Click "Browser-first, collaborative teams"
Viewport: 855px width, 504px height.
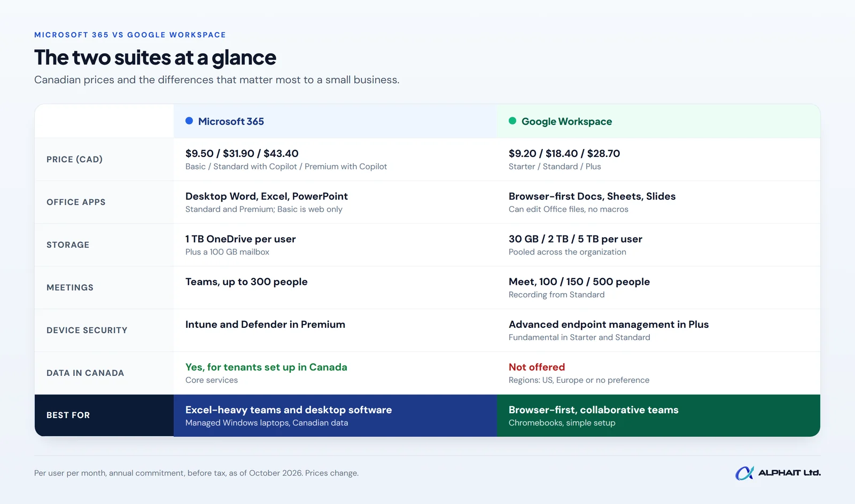click(x=594, y=409)
